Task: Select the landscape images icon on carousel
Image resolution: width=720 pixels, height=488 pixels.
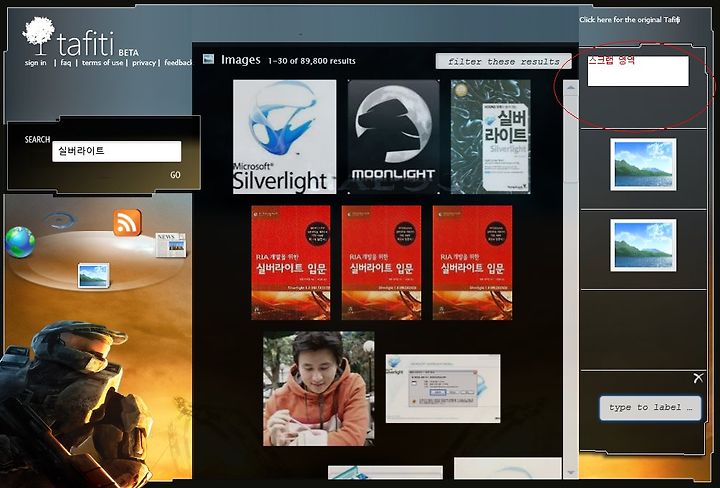Action: coord(94,275)
